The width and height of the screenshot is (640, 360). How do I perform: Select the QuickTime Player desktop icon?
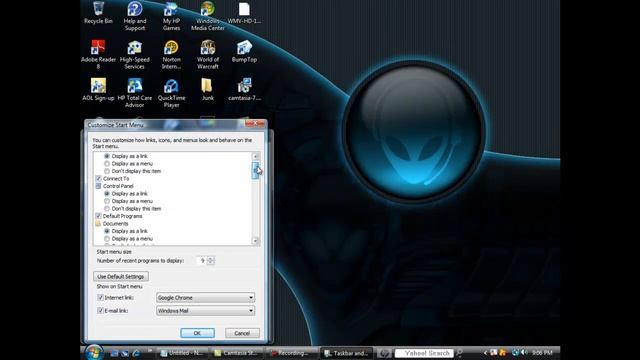point(171,93)
